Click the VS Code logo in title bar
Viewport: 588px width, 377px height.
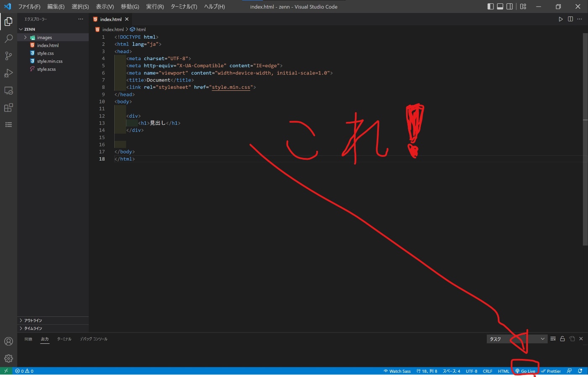tap(7, 7)
